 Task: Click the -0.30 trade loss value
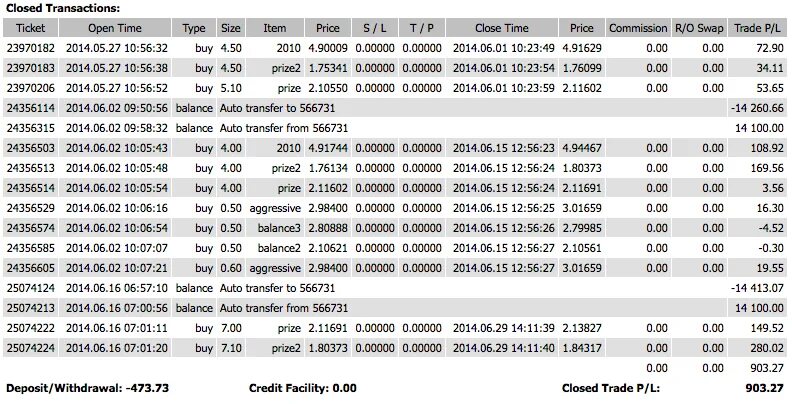pos(771,248)
